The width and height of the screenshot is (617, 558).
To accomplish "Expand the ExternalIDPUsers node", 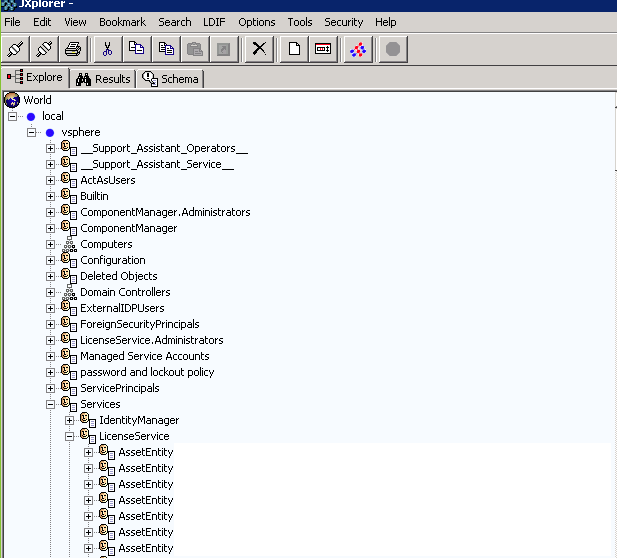I will click(x=50, y=309).
